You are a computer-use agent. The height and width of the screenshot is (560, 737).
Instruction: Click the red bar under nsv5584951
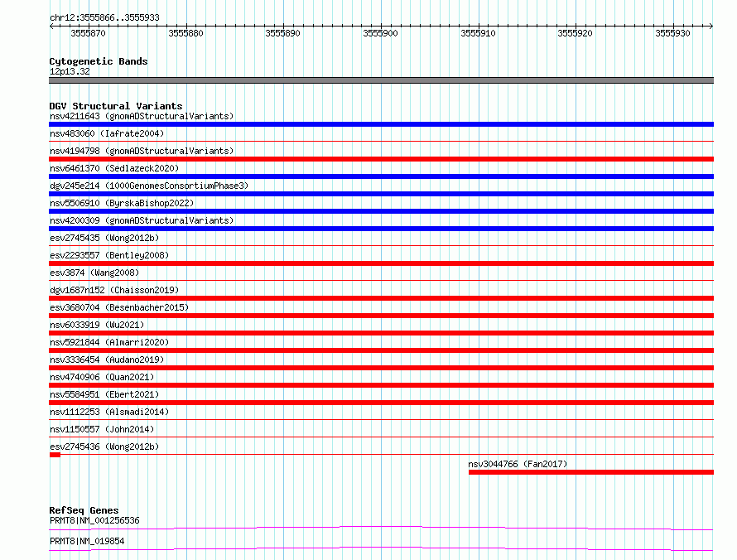[381, 403]
